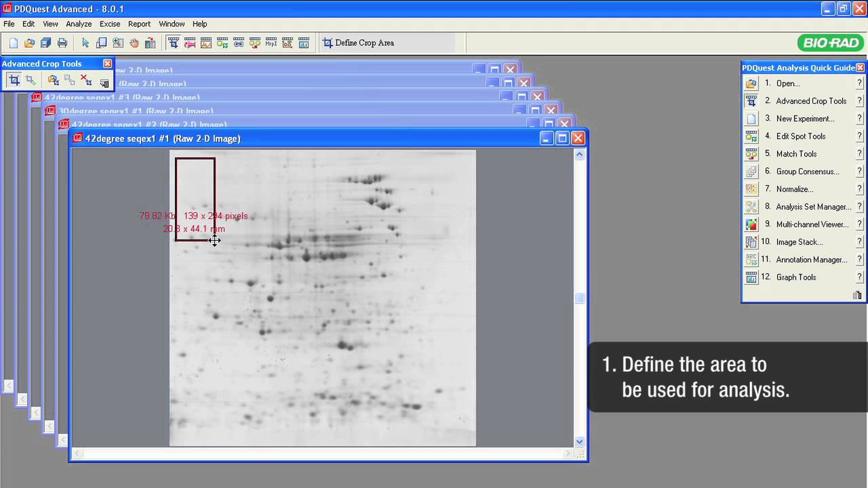Open the Report menu
868x488 pixels.
(x=139, y=24)
